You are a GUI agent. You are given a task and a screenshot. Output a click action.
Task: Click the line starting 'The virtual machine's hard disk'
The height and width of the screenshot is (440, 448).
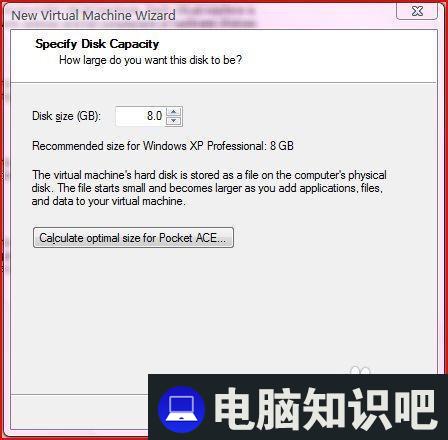click(209, 175)
